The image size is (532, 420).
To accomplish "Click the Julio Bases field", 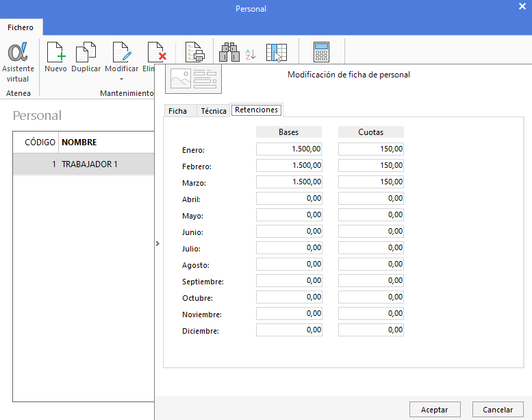I will [289, 247].
